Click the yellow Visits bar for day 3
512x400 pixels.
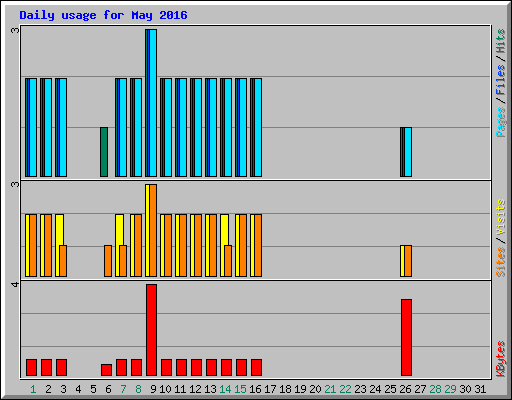tap(59, 230)
